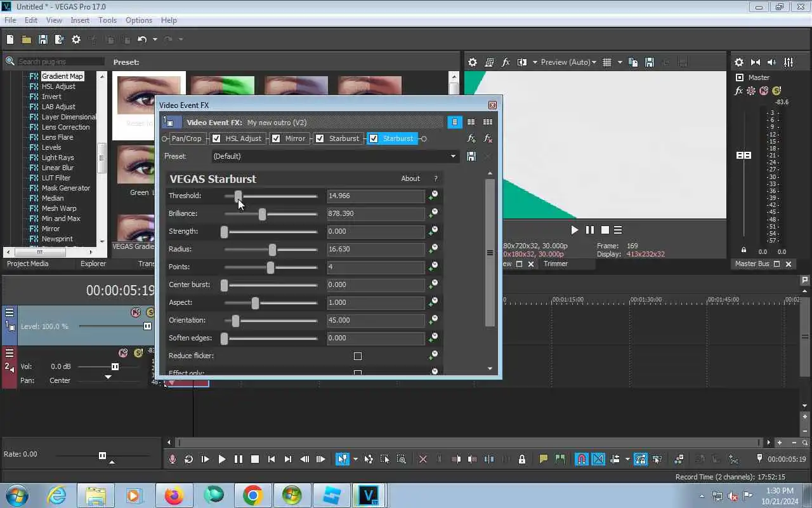Switch to the Trimmer tab
Screen dimensions: 812x508
(556, 264)
